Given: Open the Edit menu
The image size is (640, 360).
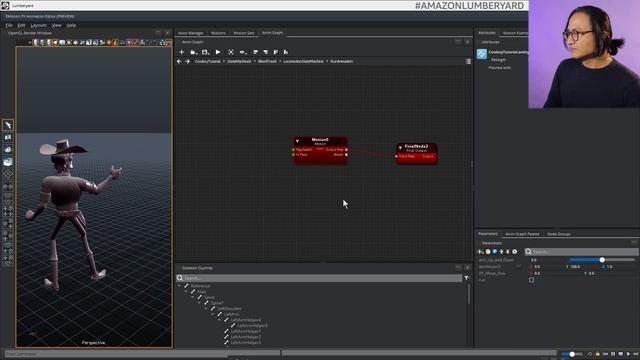Looking at the screenshot, I should tap(21, 25).
